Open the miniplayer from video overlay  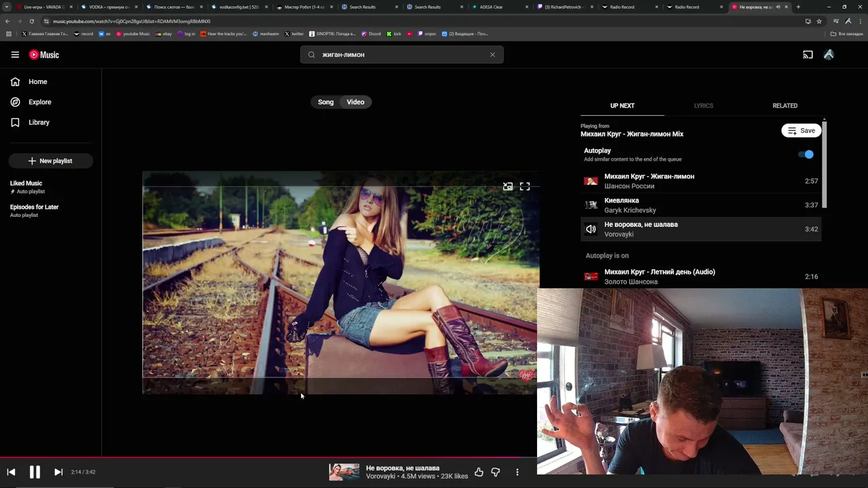(x=507, y=186)
